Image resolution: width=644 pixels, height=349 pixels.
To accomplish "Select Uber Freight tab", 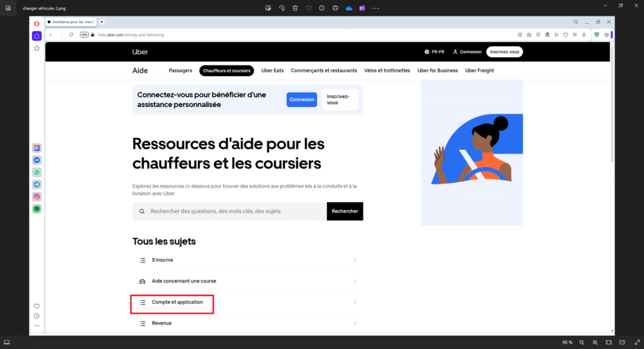I will [x=479, y=70].
